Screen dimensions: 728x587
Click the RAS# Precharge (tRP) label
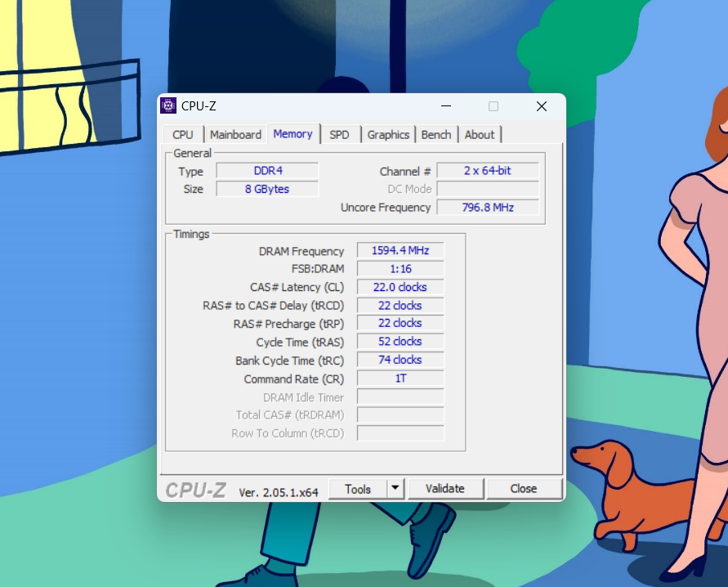pos(288,324)
